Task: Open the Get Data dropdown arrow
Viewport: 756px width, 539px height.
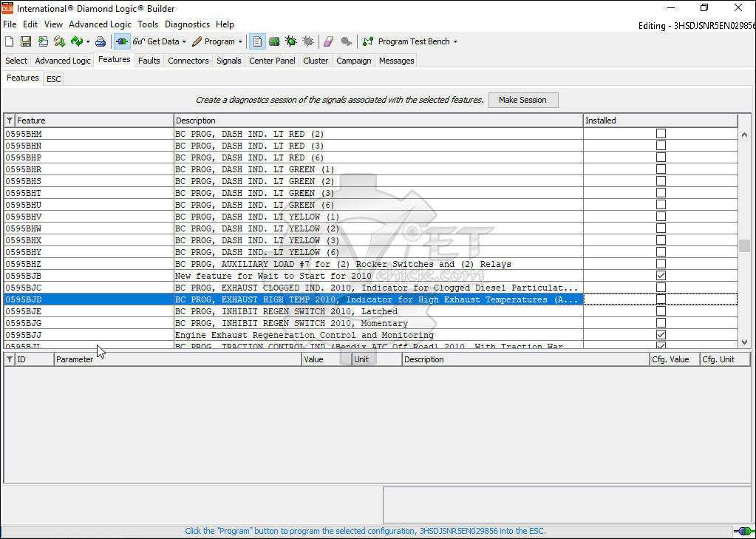Action: (184, 42)
